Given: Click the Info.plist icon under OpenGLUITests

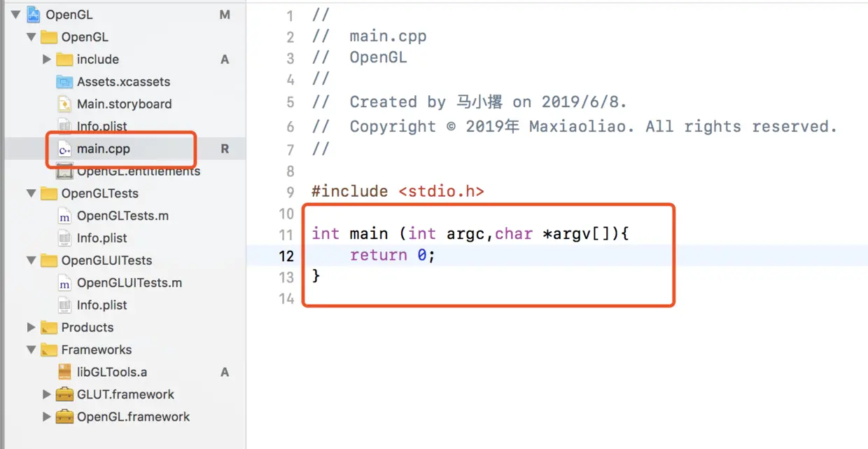Looking at the screenshot, I should (x=64, y=305).
